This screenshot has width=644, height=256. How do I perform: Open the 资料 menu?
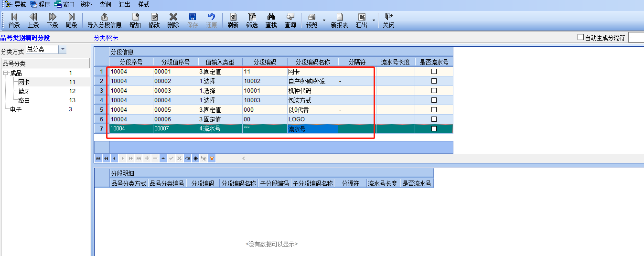click(x=86, y=4)
